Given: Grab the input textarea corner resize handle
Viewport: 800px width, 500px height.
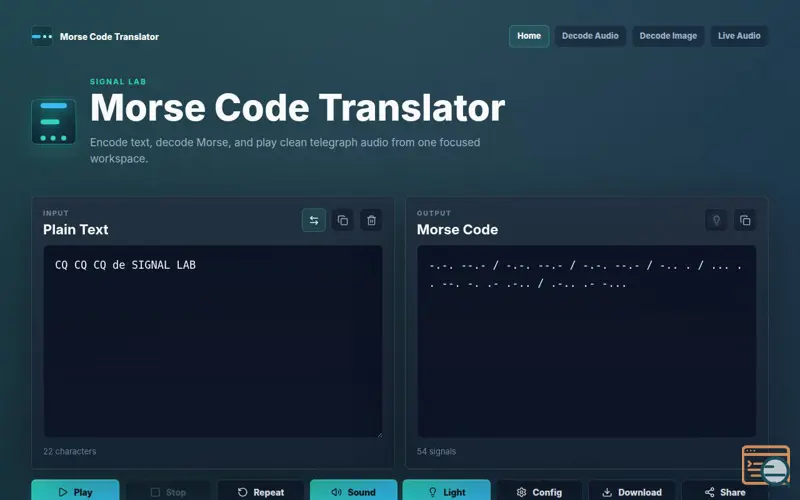Looking at the screenshot, I should tap(379, 434).
